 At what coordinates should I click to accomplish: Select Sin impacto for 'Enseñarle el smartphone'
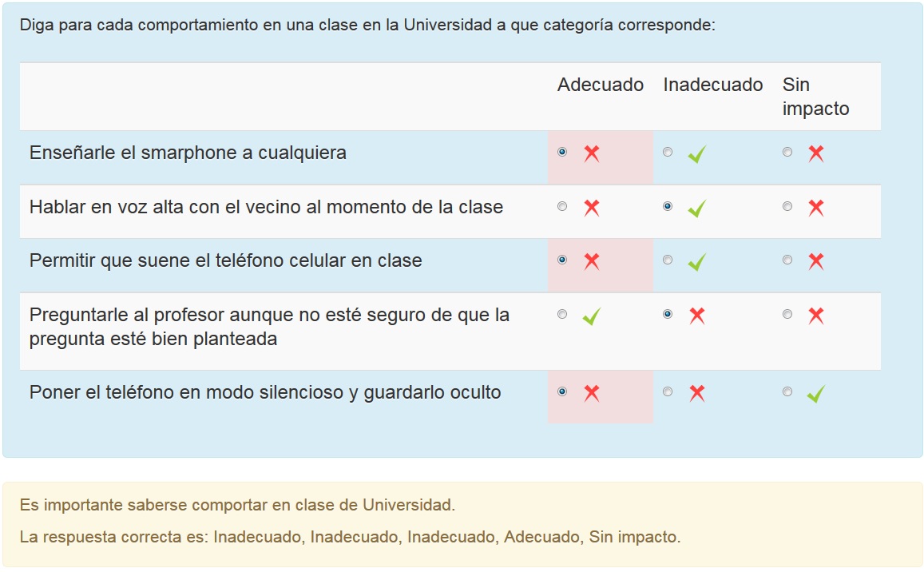[x=787, y=152]
